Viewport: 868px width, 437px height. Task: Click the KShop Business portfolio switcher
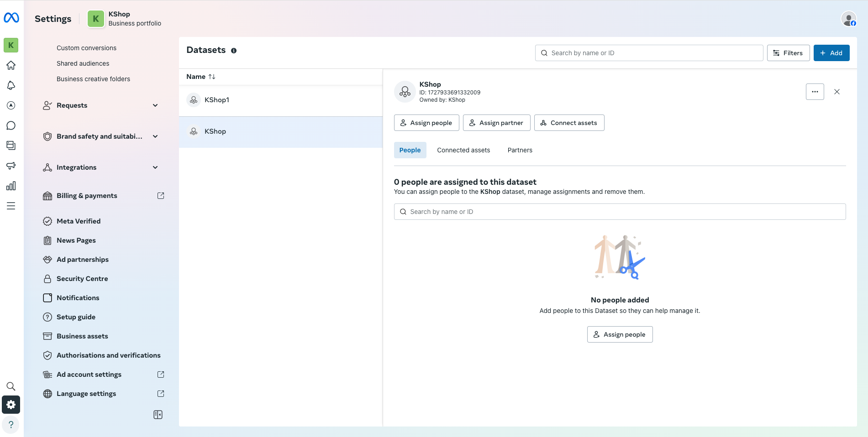tap(125, 19)
